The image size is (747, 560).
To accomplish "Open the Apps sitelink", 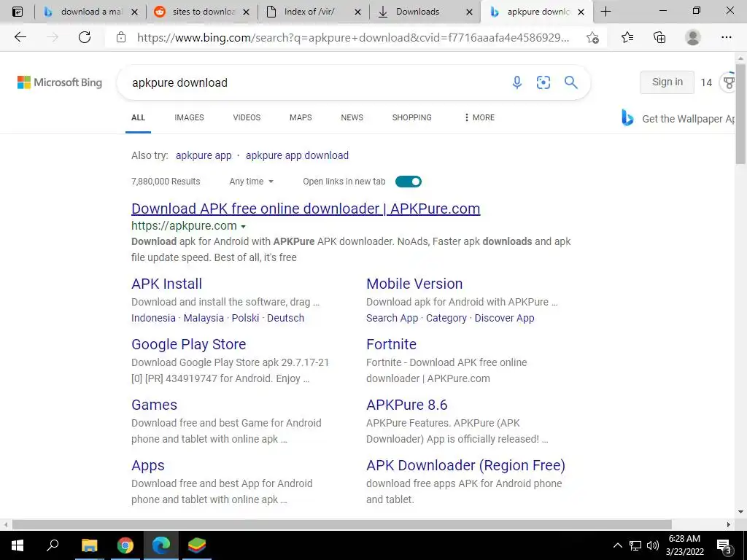I will [x=148, y=465].
